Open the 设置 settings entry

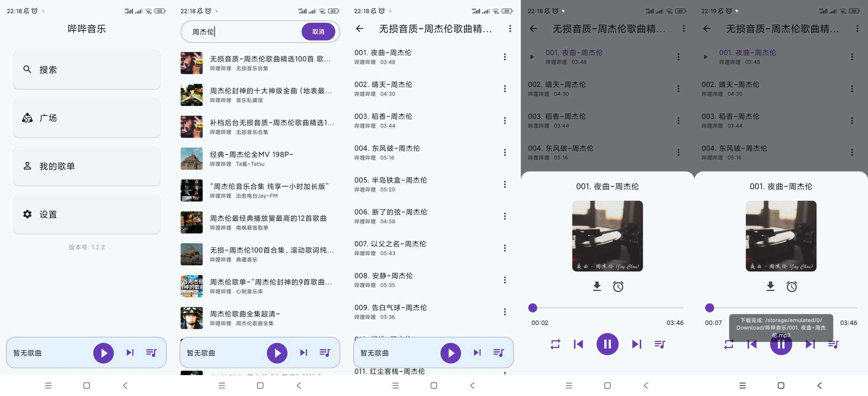(x=87, y=214)
